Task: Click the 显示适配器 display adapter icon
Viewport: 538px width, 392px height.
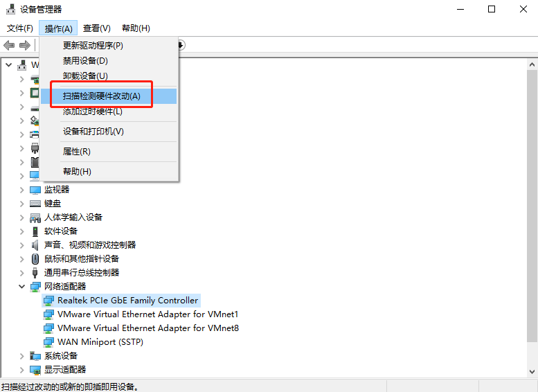Action: point(35,370)
